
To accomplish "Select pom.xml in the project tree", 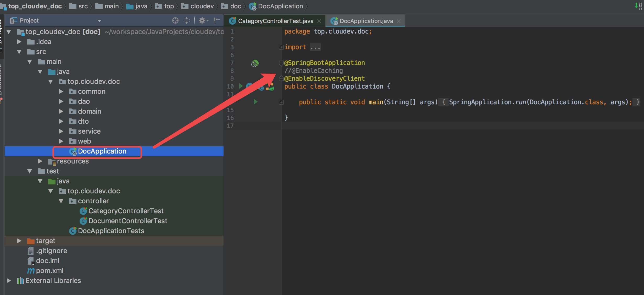I will pos(49,270).
